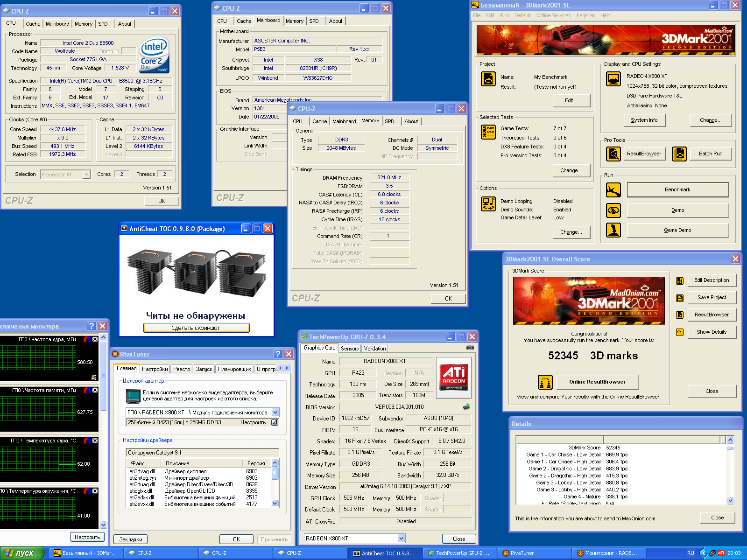Click the icon beside Overall Score ResultBrowser button
The image size is (747, 560).
[680, 315]
